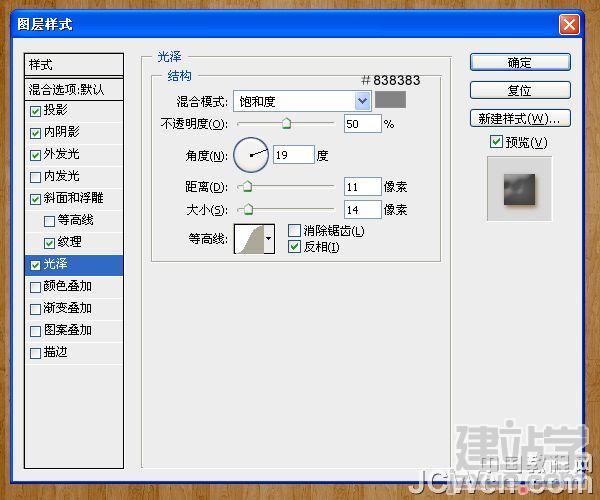Toggle the 纹理 checkbox

point(49,243)
